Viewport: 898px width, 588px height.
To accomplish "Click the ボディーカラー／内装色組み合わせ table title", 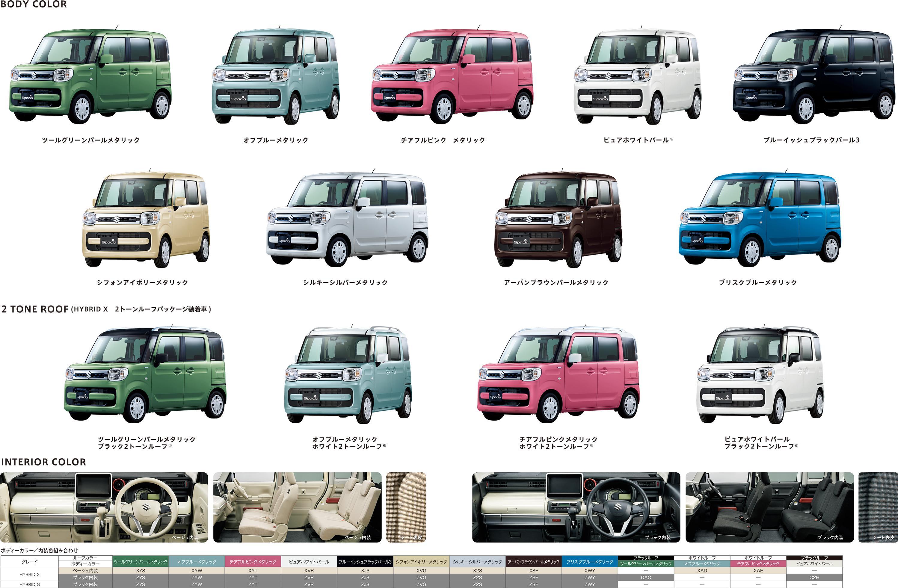I will [39, 550].
